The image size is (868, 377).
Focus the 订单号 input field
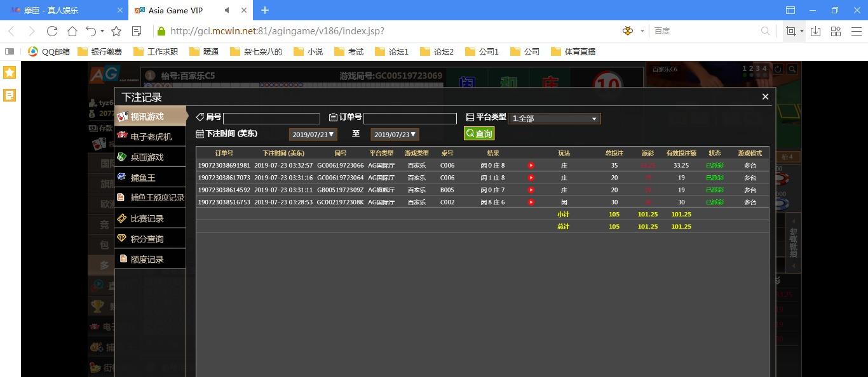tap(410, 118)
